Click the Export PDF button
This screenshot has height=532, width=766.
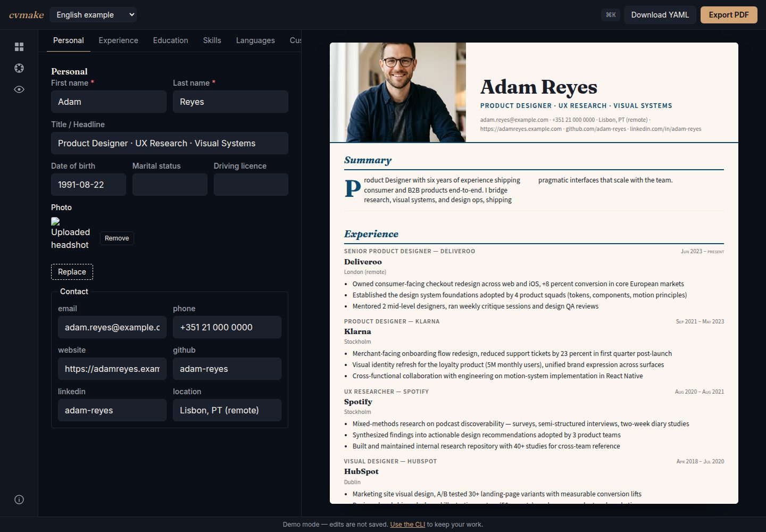pyautogui.click(x=729, y=15)
